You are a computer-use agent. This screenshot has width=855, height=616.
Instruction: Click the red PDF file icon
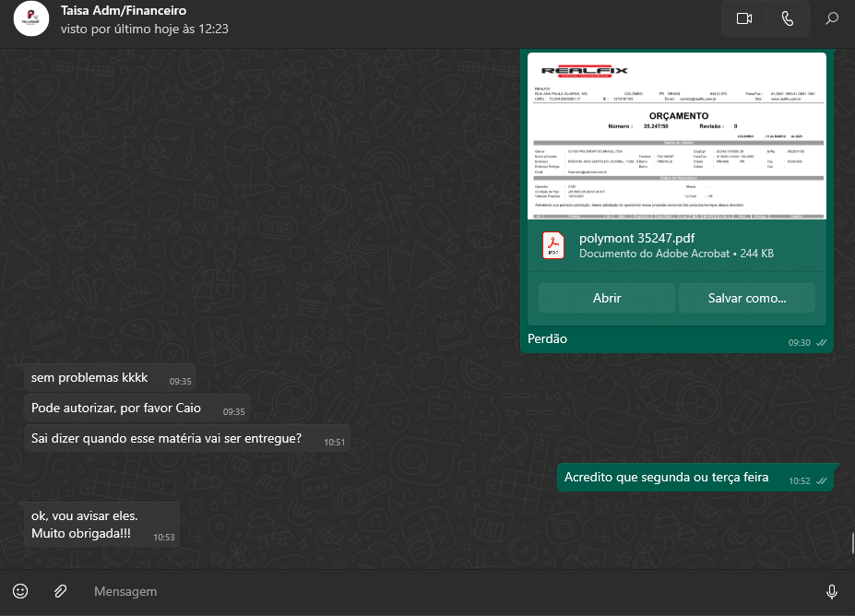[x=553, y=246]
